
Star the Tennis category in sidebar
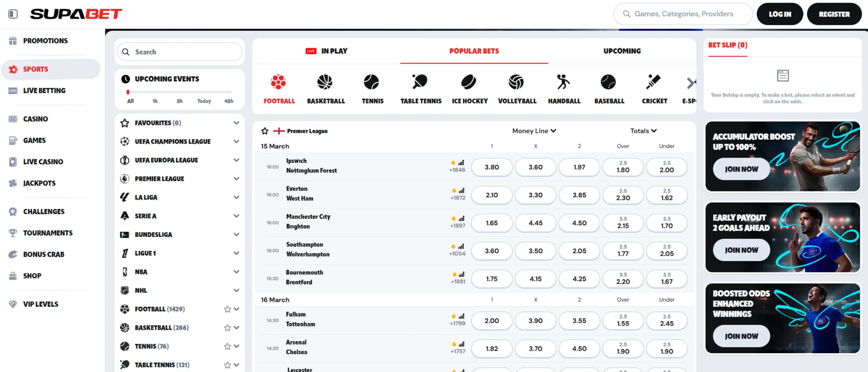(x=227, y=346)
